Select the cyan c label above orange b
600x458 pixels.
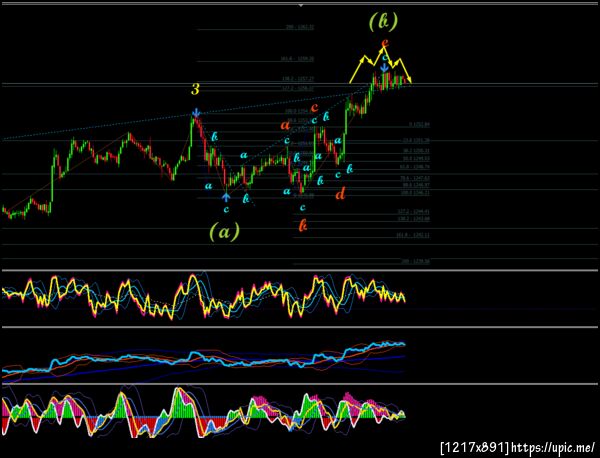click(x=302, y=207)
